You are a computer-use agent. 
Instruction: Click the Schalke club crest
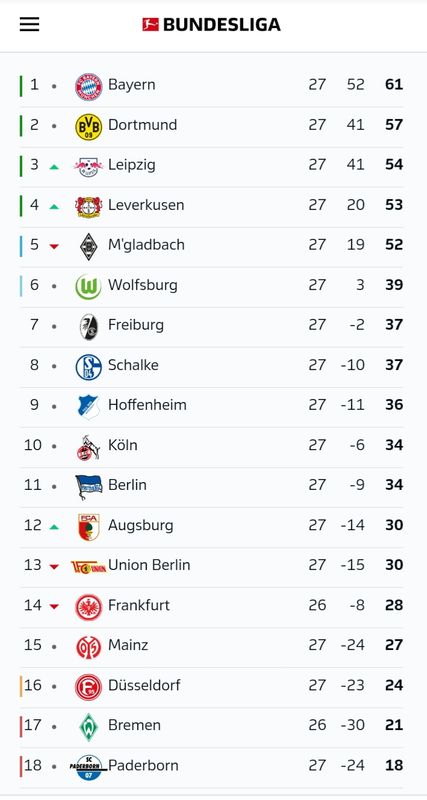point(89,367)
